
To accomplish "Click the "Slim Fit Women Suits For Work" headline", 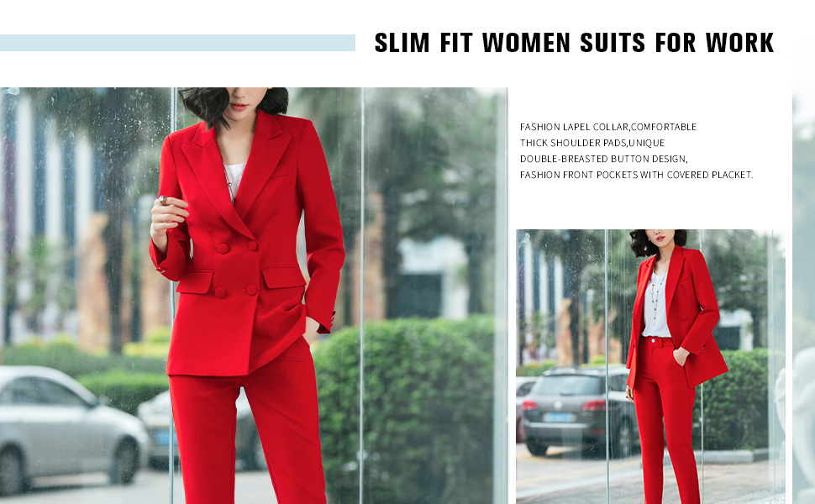I will click(575, 43).
